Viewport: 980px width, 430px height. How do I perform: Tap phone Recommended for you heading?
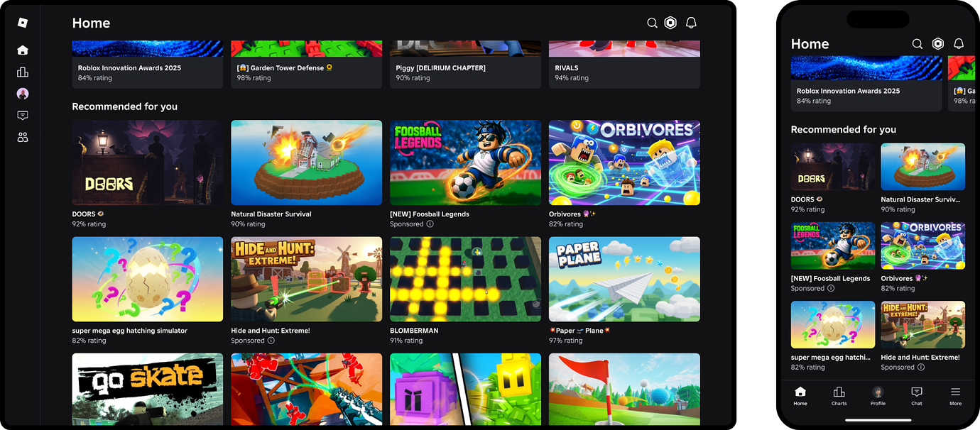coord(844,129)
